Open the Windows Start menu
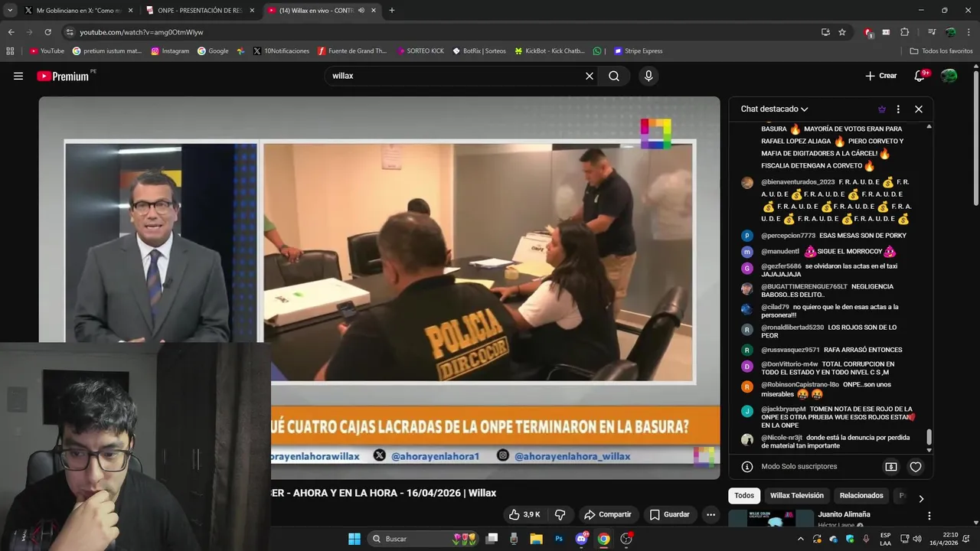980x551 pixels. [354, 539]
